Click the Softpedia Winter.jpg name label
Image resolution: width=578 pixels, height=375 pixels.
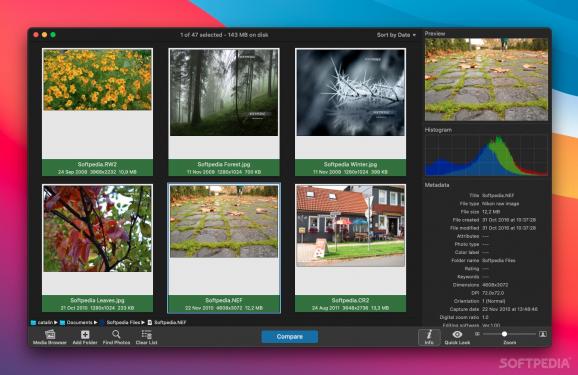(350, 164)
